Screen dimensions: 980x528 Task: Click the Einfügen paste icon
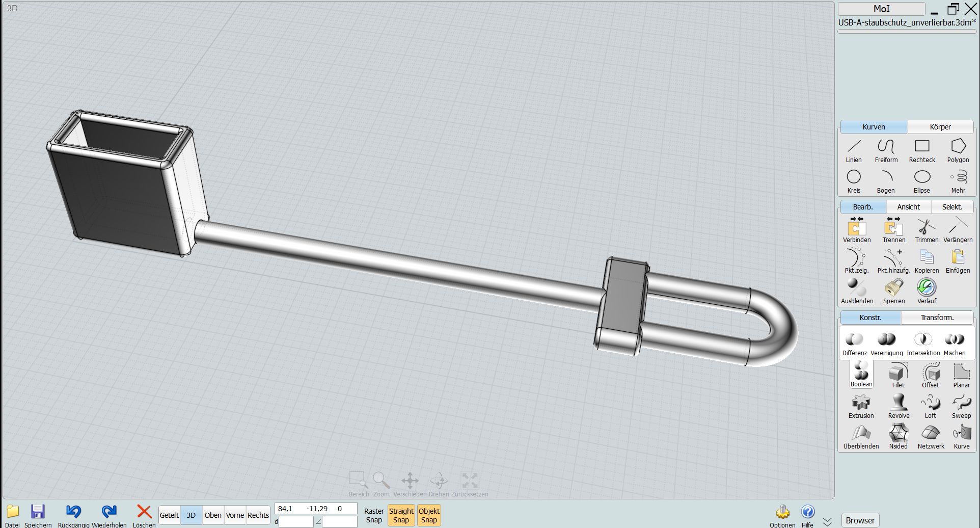958,261
